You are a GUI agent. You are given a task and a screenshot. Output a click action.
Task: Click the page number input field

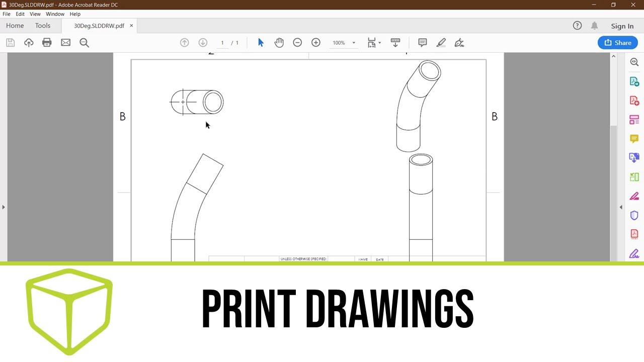[x=222, y=43]
